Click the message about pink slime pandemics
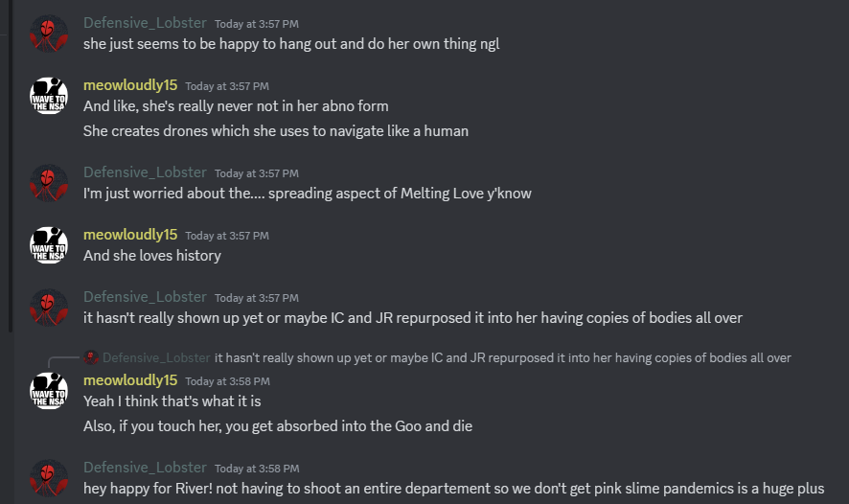 [453, 488]
